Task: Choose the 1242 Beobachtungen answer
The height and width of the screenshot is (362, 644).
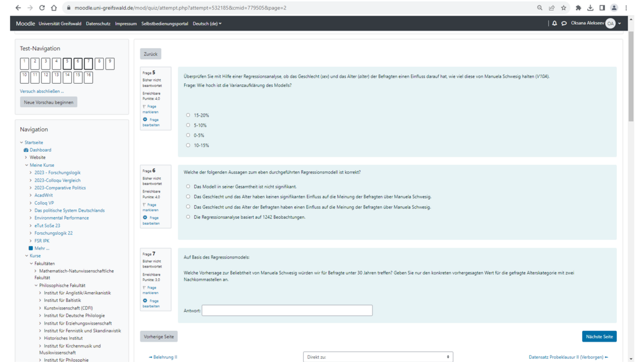Action: [x=188, y=217]
